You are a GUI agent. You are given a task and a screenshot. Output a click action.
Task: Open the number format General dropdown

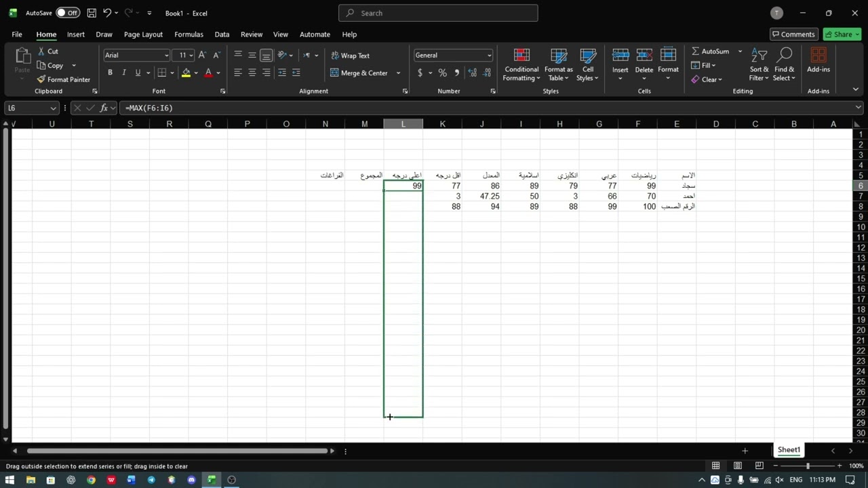(489, 56)
